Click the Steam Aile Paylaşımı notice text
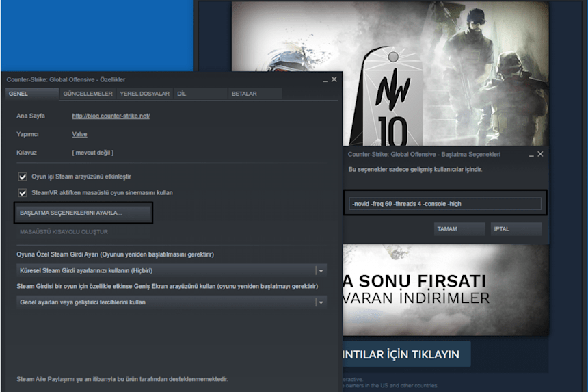 (x=122, y=379)
